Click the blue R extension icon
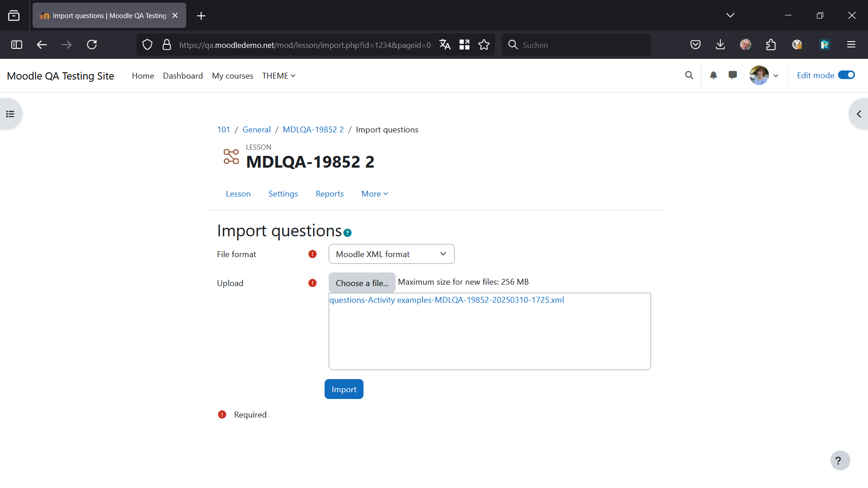This screenshot has height=488, width=868. point(825,45)
